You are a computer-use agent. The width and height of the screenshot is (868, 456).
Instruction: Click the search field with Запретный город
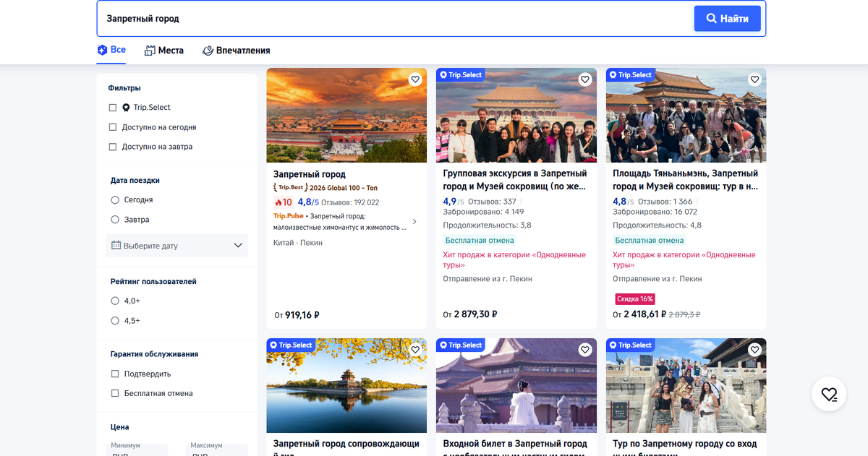pyautogui.click(x=396, y=19)
